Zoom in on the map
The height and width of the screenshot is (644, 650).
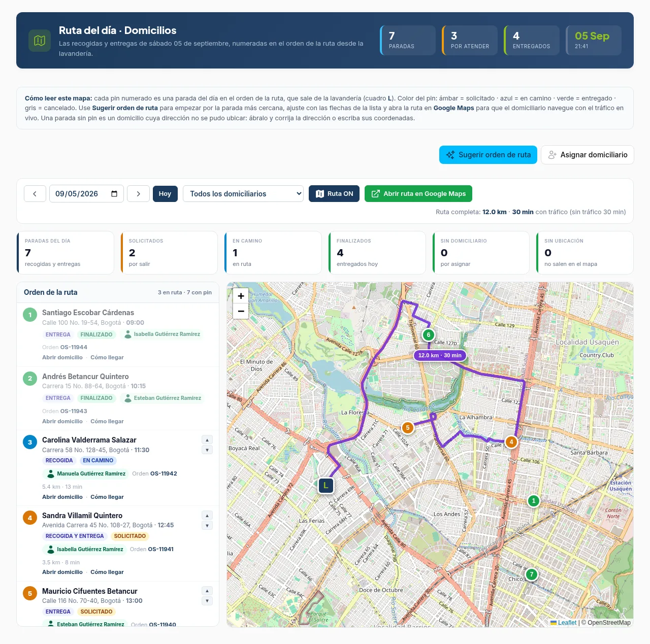click(241, 296)
